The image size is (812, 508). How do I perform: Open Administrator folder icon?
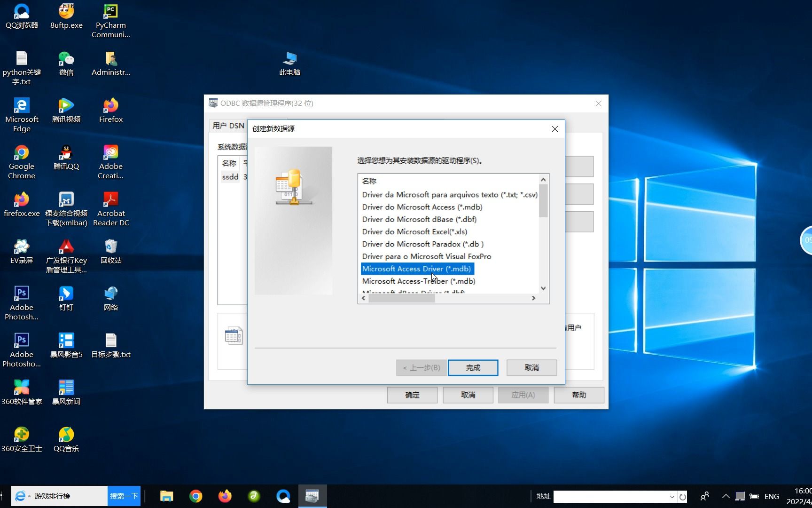[x=111, y=63]
